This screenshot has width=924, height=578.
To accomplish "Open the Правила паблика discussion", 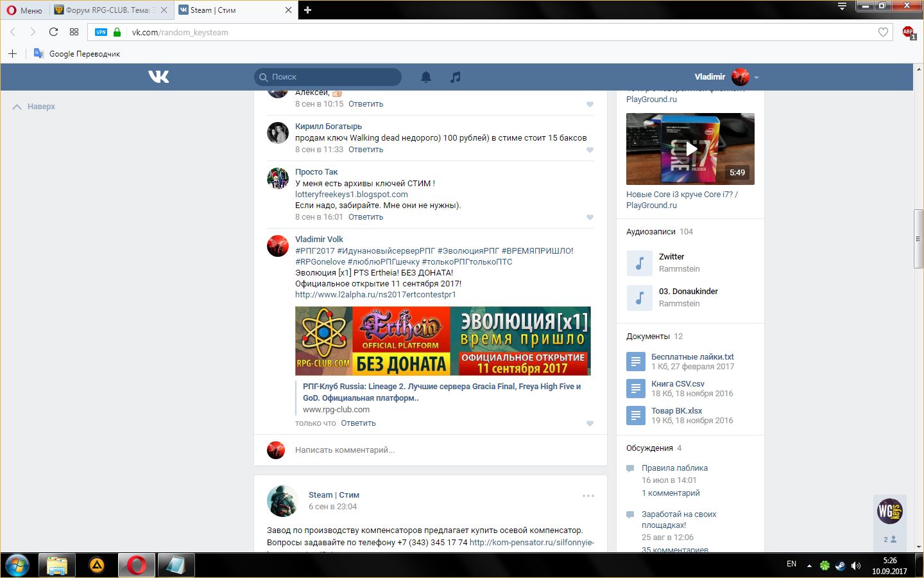I will point(674,468).
